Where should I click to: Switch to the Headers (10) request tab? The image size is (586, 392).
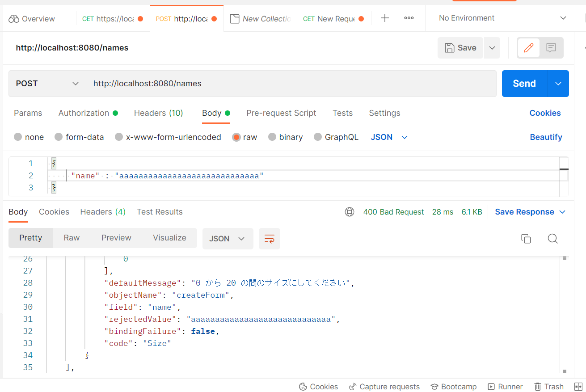click(x=158, y=113)
